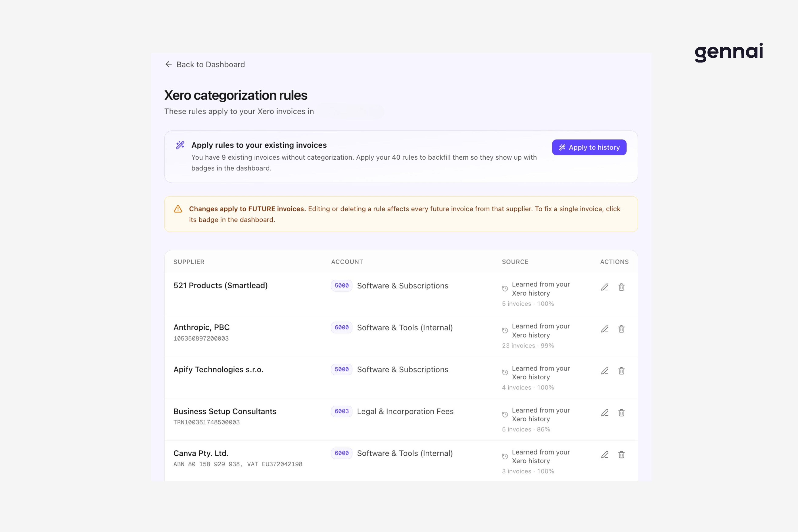The width and height of the screenshot is (798, 532).
Task: Delete the Anthropic, PBC rule
Action: click(x=622, y=329)
